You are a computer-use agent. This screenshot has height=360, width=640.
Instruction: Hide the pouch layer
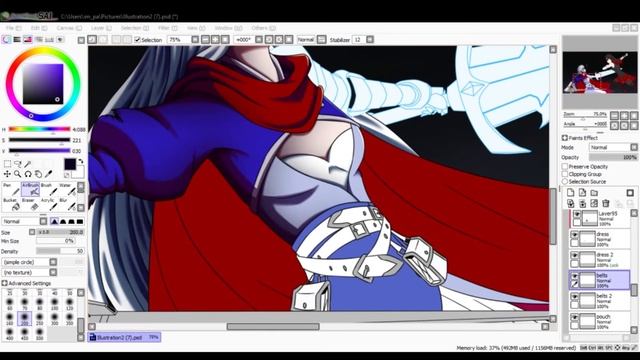coord(575,317)
